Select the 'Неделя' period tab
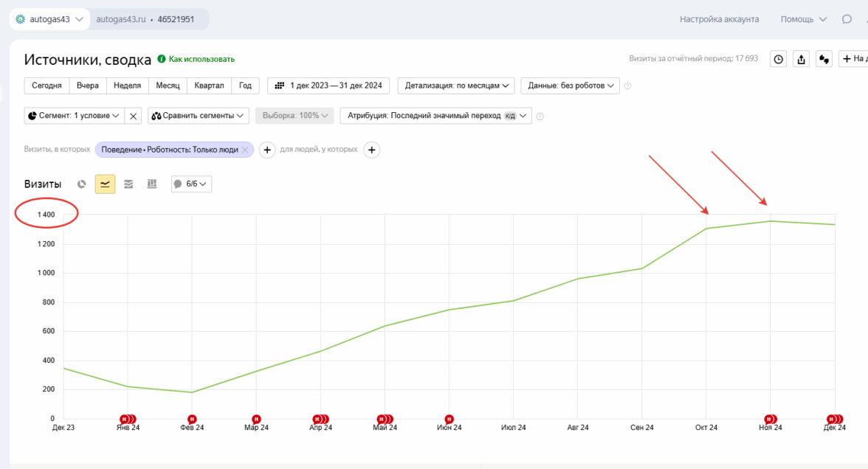Image resolution: width=868 pixels, height=469 pixels. click(128, 86)
